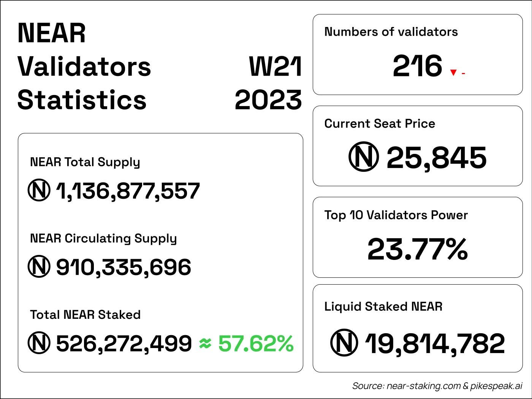Viewport: 532px width, 399px height.
Task: Click the NEAR icon beside Total Staked value
Action: [x=39, y=343]
